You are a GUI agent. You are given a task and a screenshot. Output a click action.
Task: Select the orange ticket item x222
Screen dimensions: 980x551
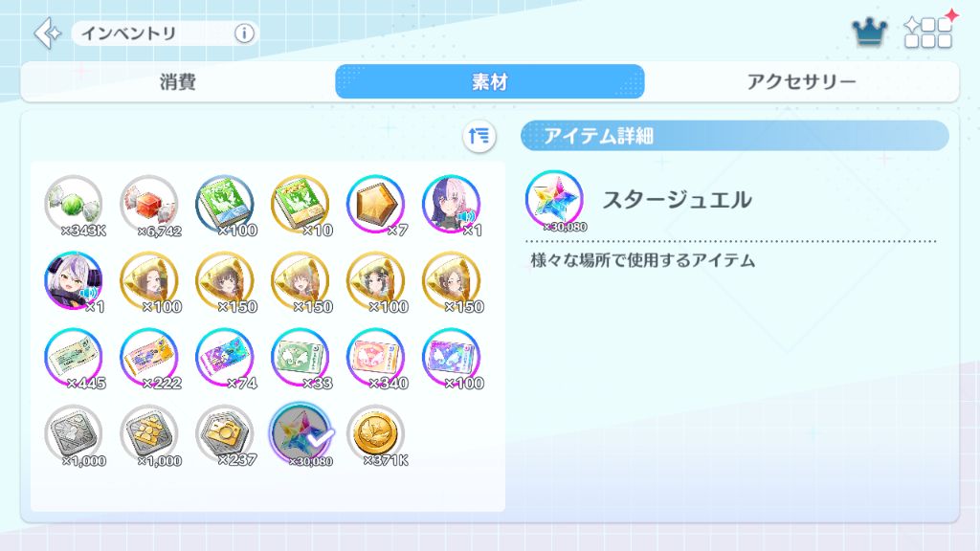pyautogui.click(x=149, y=359)
